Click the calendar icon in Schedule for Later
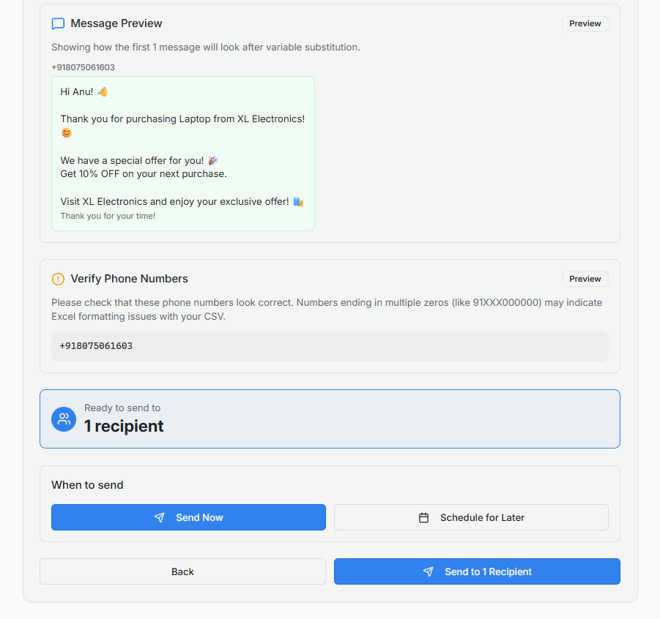 (x=424, y=518)
